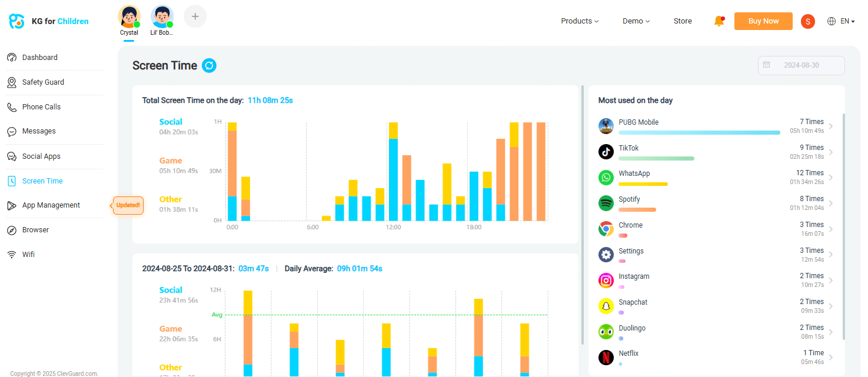Click the Instagram app icon
This screenshot has width=868, height=377.
pyautogui.click(x=606, y=281)
